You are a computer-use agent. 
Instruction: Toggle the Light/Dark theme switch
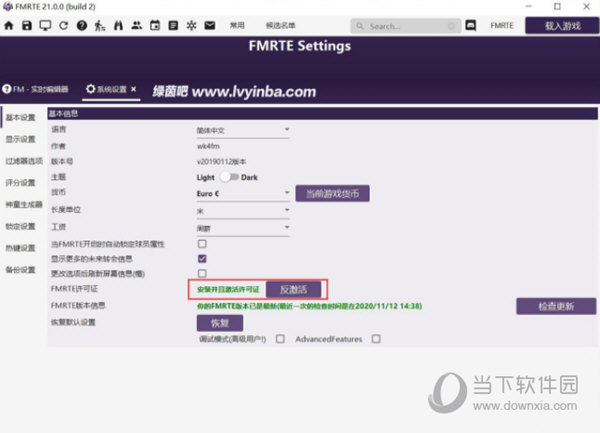point(229,176)
